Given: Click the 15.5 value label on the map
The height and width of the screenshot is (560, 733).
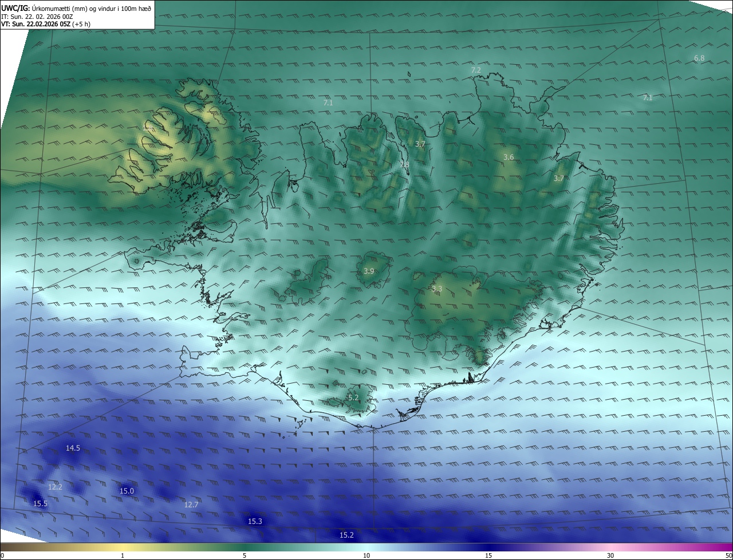Looking at the screenshot, I should coord(40,503).
